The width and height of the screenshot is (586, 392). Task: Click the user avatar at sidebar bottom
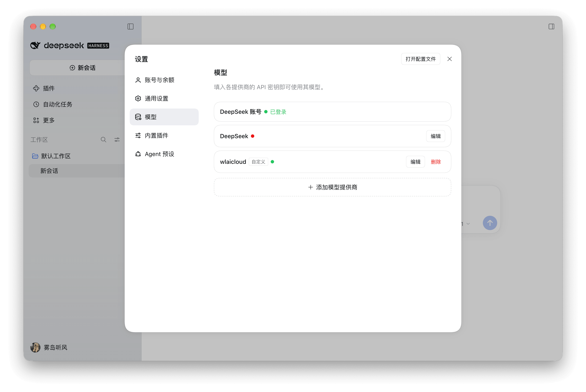[35, 347]
